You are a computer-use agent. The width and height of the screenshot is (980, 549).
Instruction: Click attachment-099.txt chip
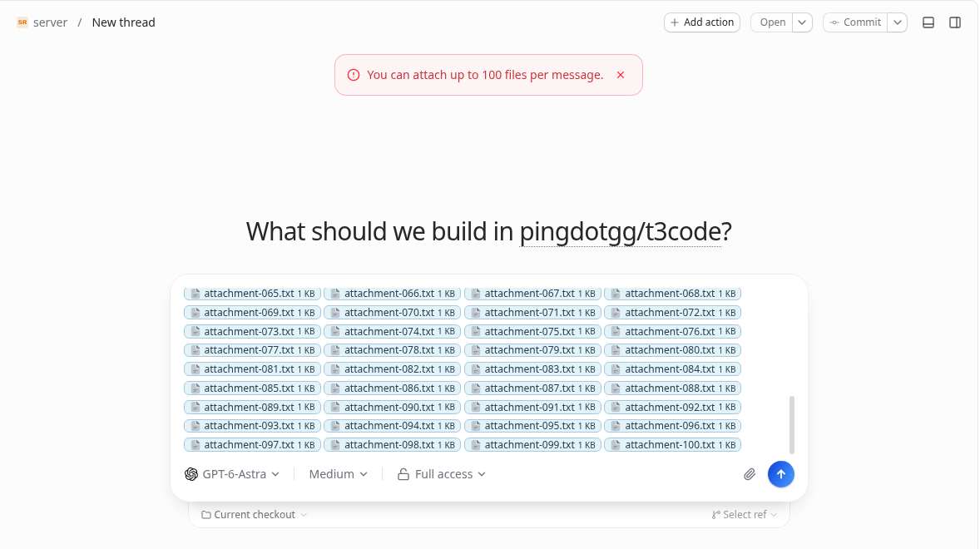(533, 445)
